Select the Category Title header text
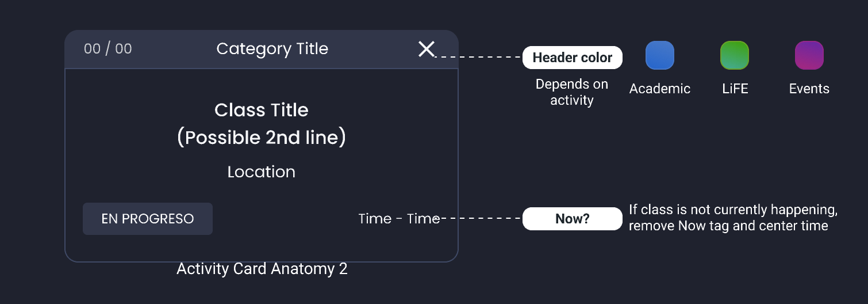 tap(272, 49)
